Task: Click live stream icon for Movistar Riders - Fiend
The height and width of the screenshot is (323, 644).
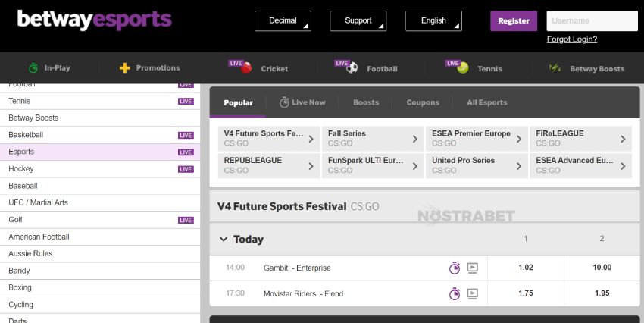Action: (473, 294)
